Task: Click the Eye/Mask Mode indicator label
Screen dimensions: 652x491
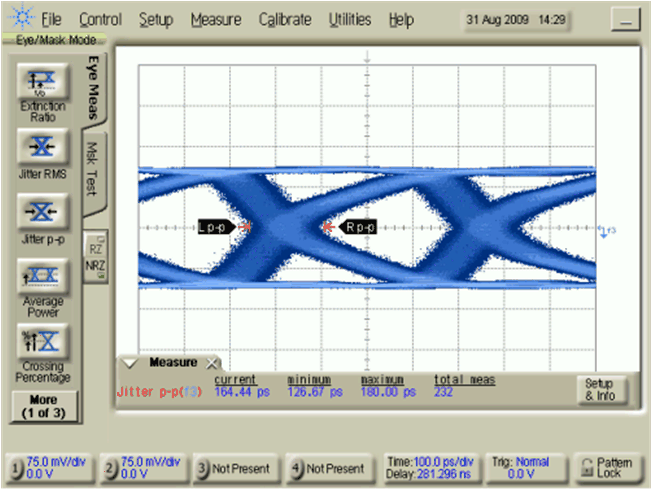Action: [55, 40]
